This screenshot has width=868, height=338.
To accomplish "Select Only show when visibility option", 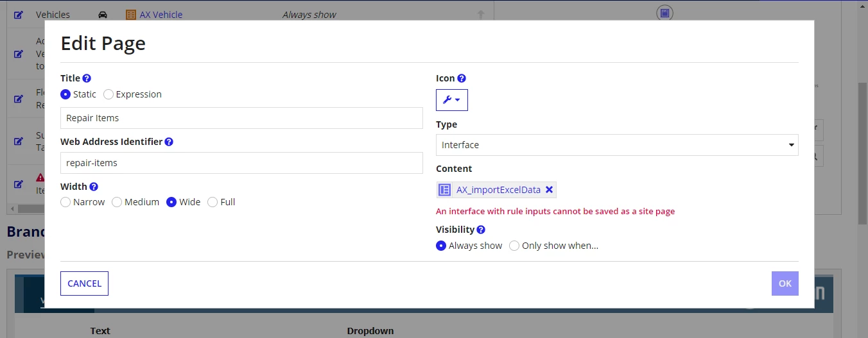I will (x=514, y=246).
